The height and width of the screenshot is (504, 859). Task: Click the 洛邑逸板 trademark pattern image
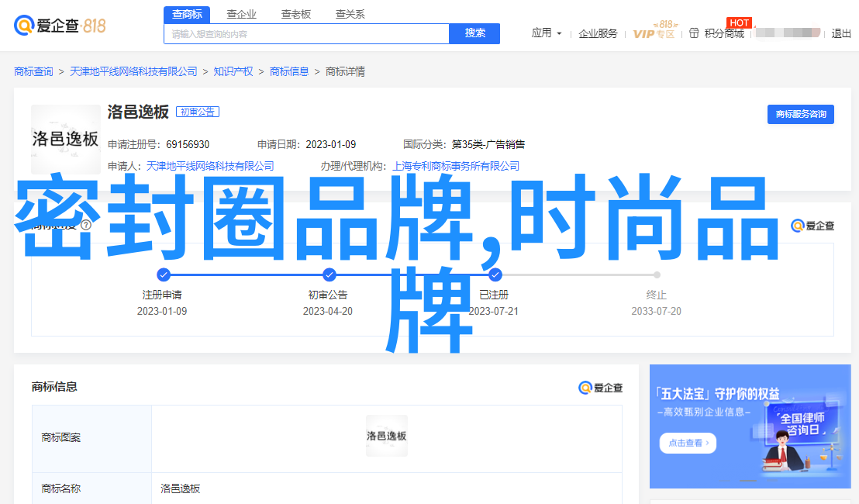tap(387, 436)
